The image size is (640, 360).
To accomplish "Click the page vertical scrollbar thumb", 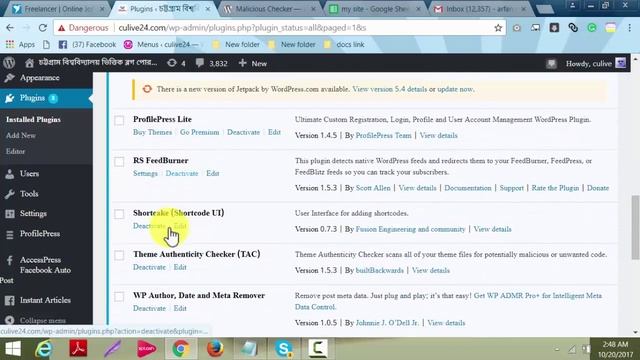I will pyautogui.click(x=635, y=227).
